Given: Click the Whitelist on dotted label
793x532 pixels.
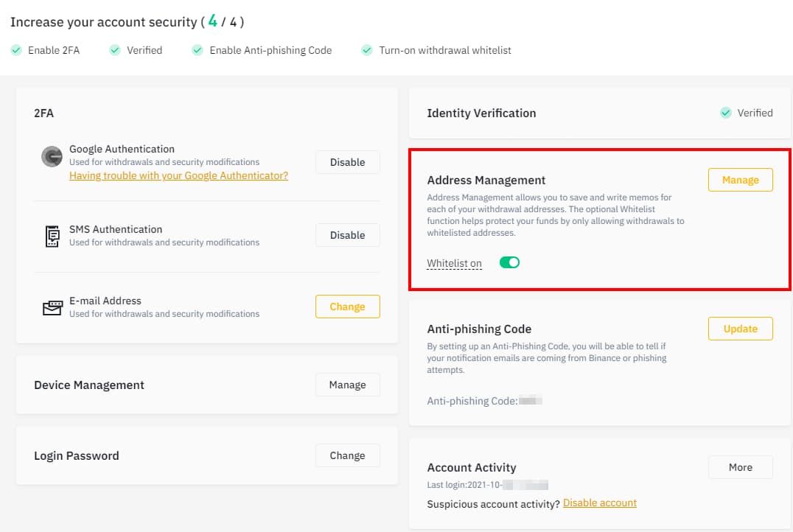Looking at the screenshot, I should point(454,264).
